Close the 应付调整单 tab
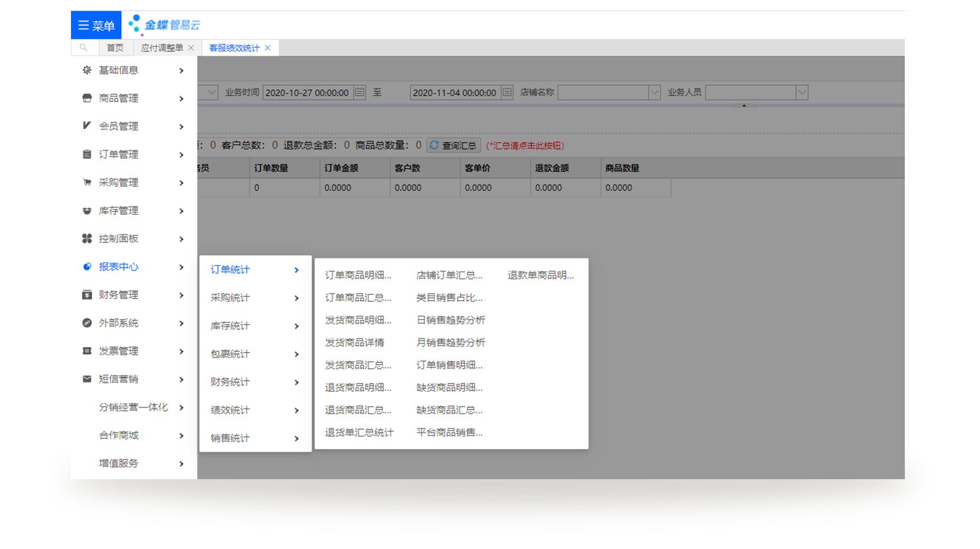The width and height of the screenshot is (980, 549). [x=191, y=48]
